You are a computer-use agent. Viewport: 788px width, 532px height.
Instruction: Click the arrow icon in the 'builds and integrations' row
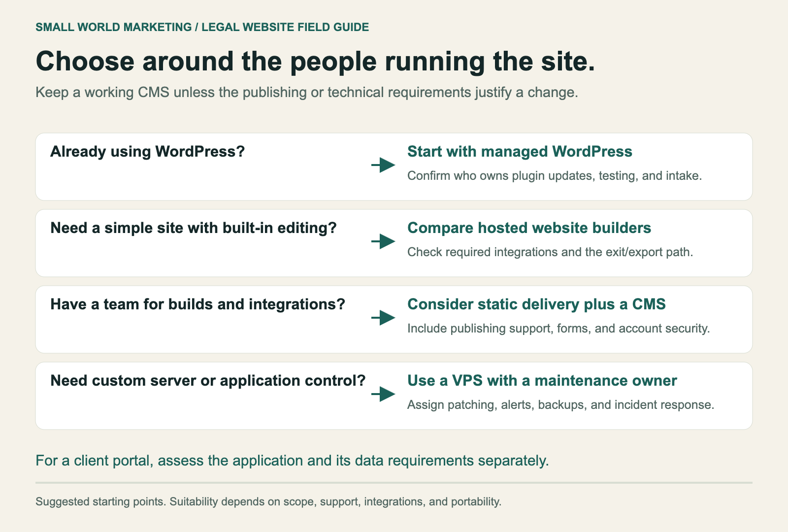tap(383, 318)
